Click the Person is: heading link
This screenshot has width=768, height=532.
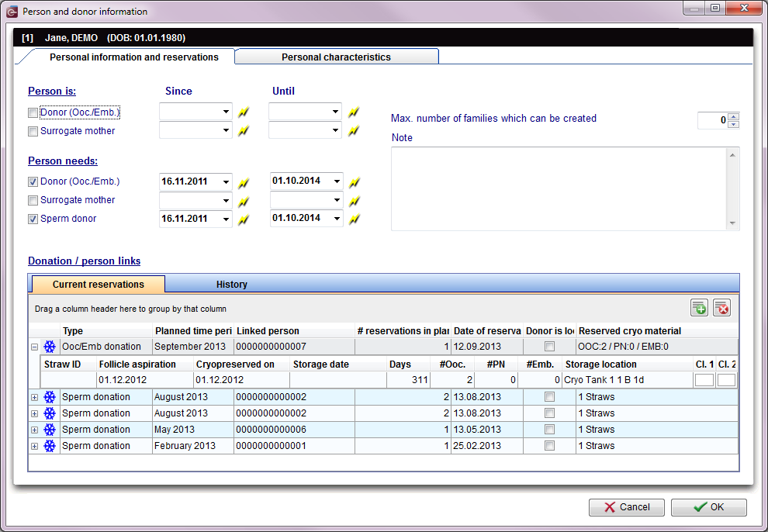(x=52, y=91)
